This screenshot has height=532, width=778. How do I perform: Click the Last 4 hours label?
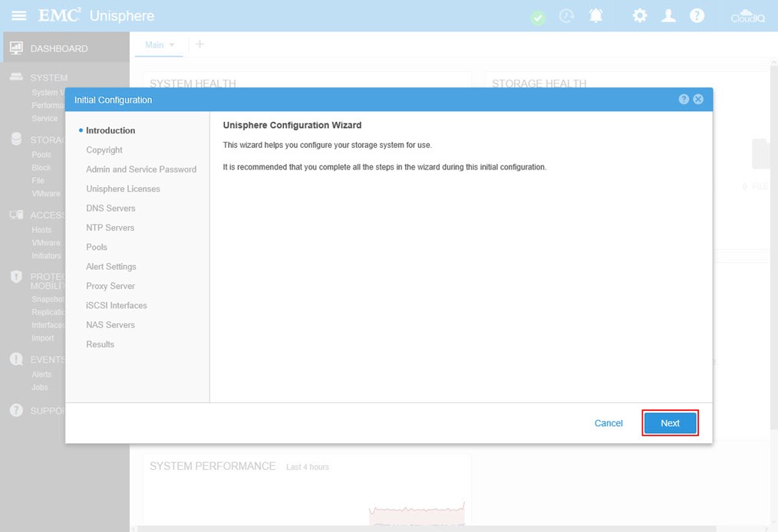[x=308, y=467]
